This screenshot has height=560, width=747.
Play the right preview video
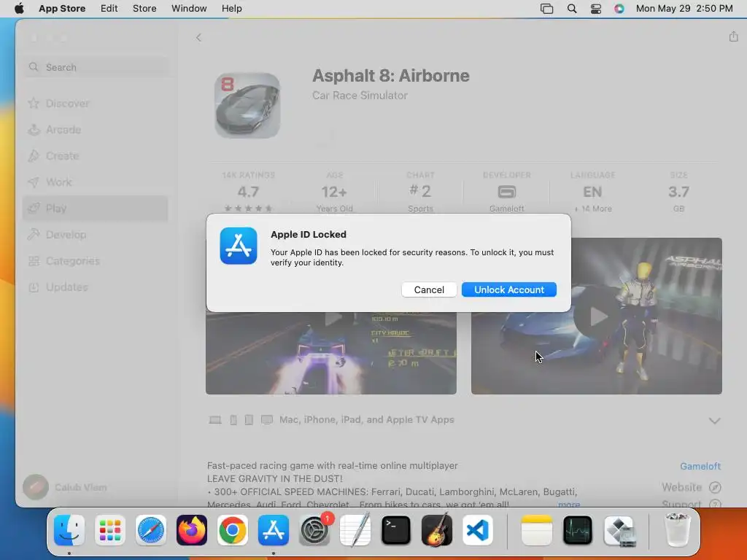597,316
